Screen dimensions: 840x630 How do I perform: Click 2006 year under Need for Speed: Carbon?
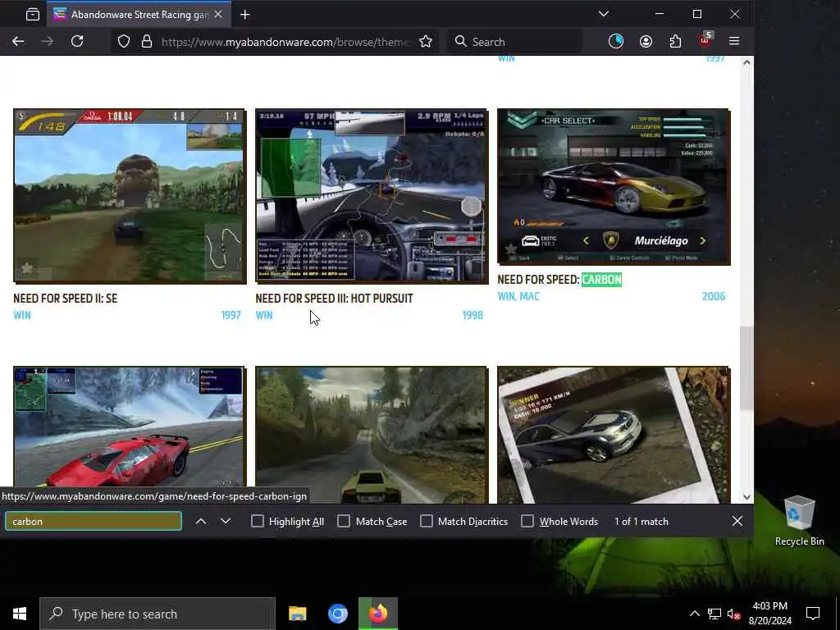click(714, 296)
